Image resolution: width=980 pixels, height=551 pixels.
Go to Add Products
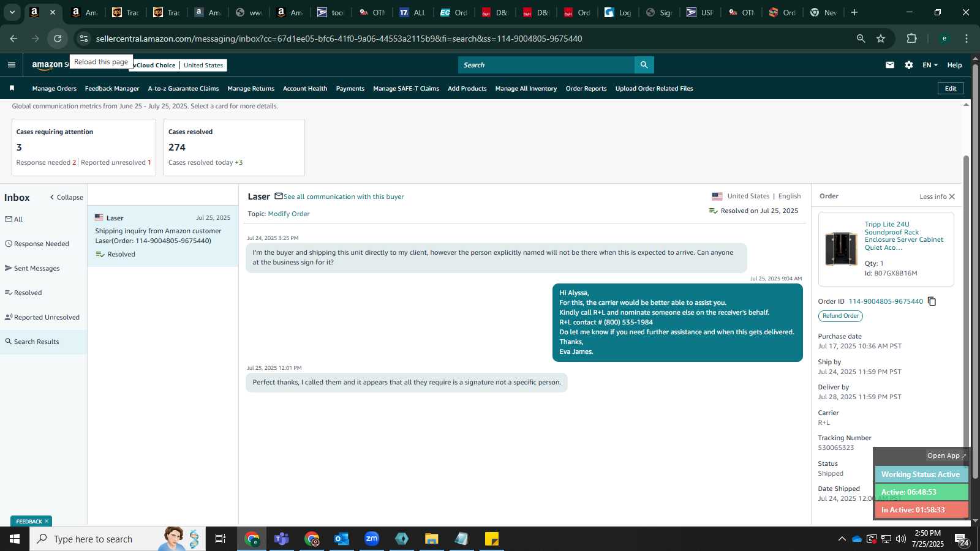tap(467, 89)
